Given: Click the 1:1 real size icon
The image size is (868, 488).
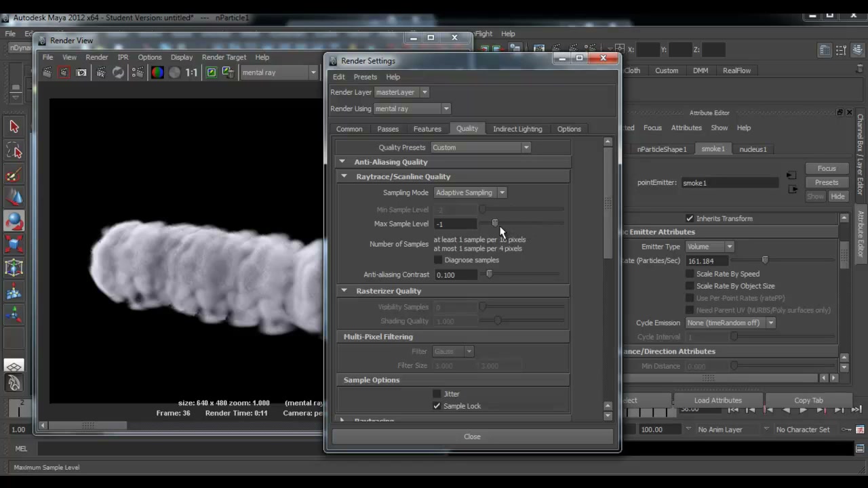Looking at the screenshot, I should tap(192, 73).
